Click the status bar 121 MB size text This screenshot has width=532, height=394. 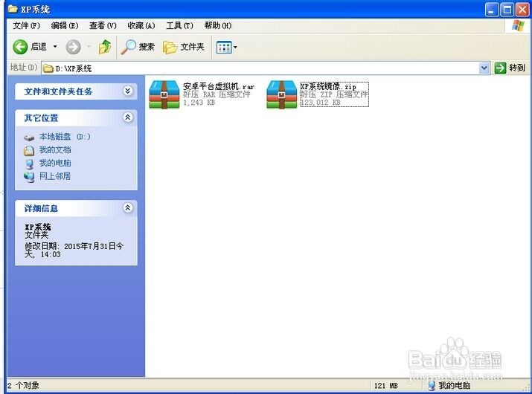click(385, 386)
